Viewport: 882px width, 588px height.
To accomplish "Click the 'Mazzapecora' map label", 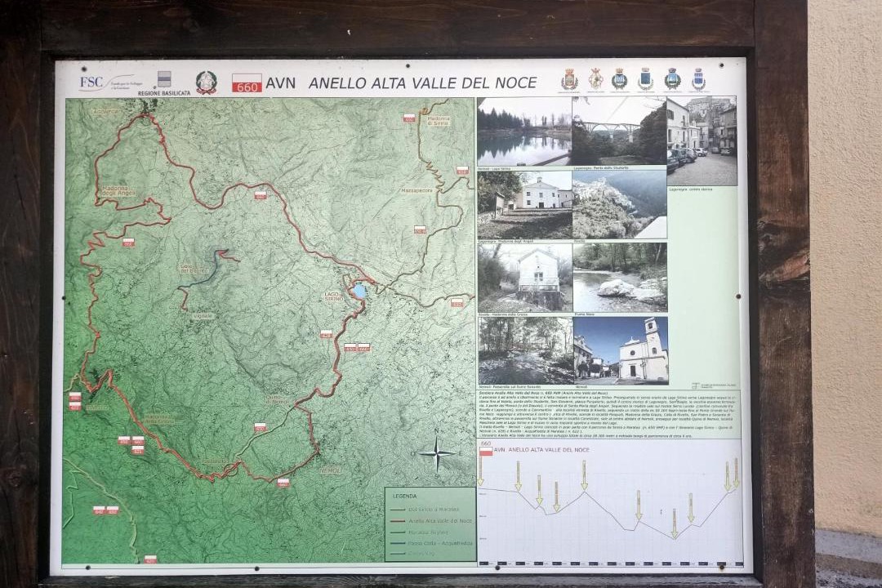I will point(417,191).
